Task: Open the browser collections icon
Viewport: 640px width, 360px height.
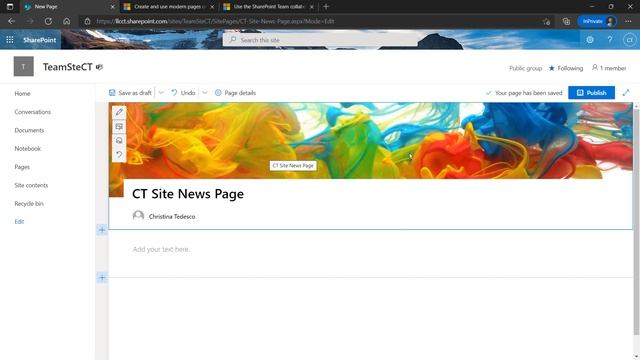Action: 566,21
